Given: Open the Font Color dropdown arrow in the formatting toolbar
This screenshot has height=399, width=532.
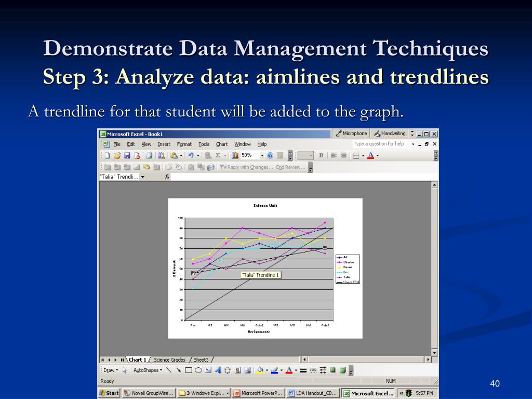Looking at the screenshot, I should point(378,155).
